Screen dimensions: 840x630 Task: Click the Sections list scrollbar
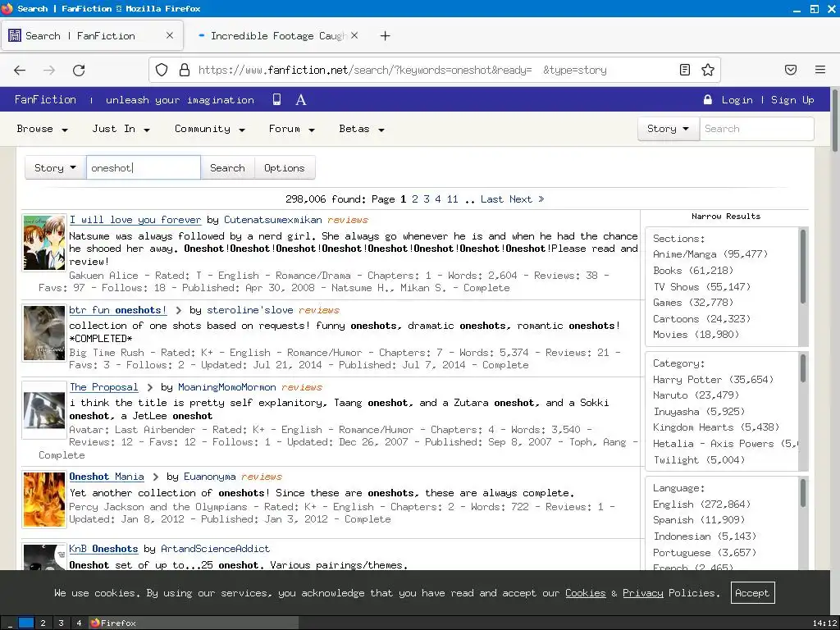(x=802, y=267)
